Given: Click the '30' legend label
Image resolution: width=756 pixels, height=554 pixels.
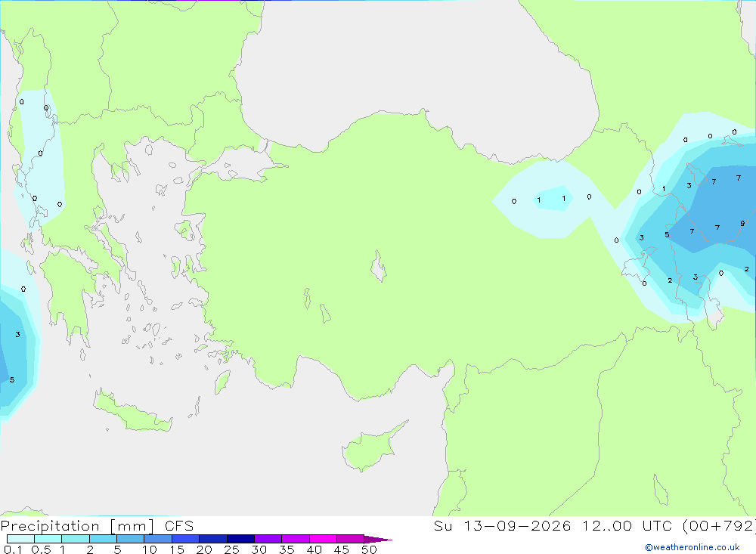Looking at the screenshot, I should pos(259,549).
